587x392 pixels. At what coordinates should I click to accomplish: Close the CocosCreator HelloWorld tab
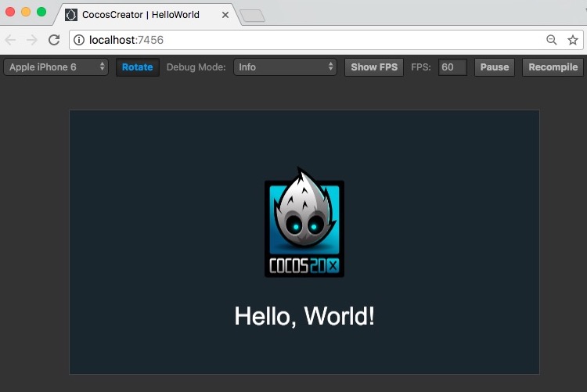coord(225,15)
